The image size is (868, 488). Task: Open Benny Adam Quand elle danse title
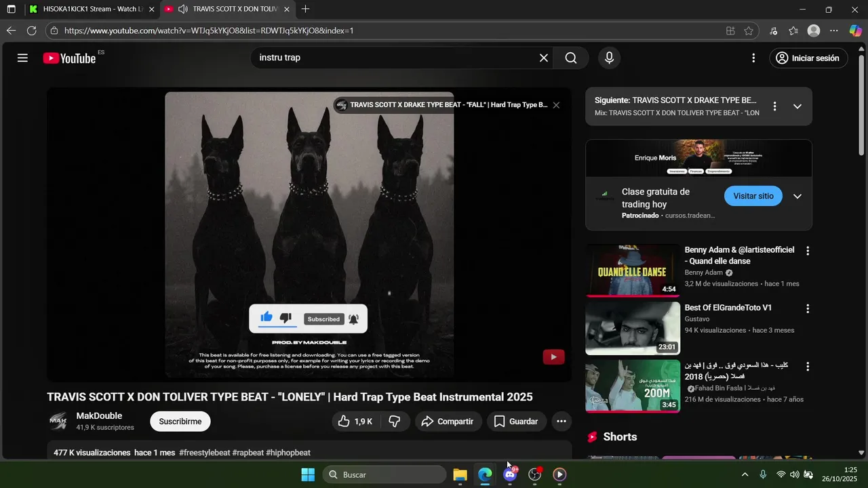(x=739, y=256)
